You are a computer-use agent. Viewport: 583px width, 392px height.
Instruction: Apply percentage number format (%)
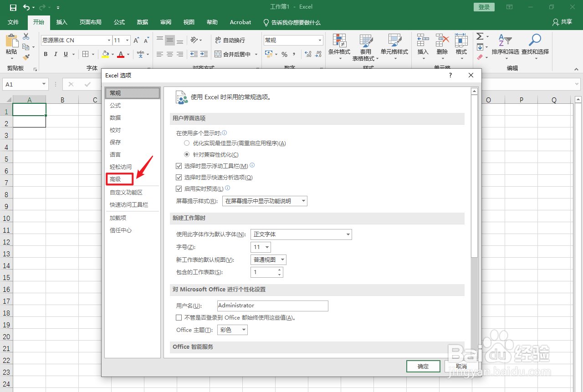(285, 55)
